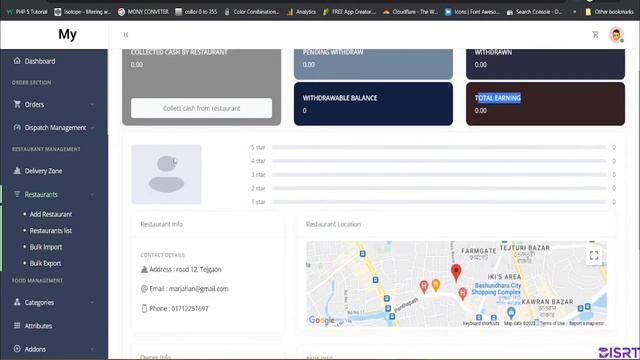Open the MONY CONVETER bookmark

click(x=143, y=12)
